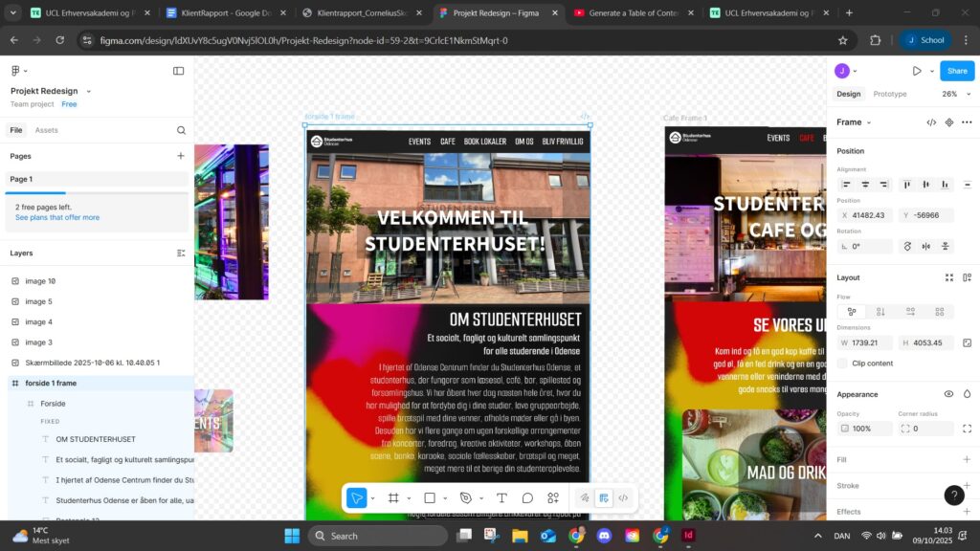980x551 pixels.
Task: Click align bottom icon
Action: pos(945,185)
